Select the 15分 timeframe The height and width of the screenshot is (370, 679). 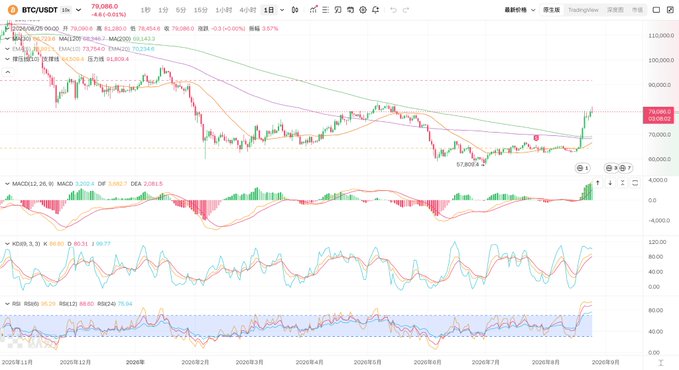pos(200,10)
